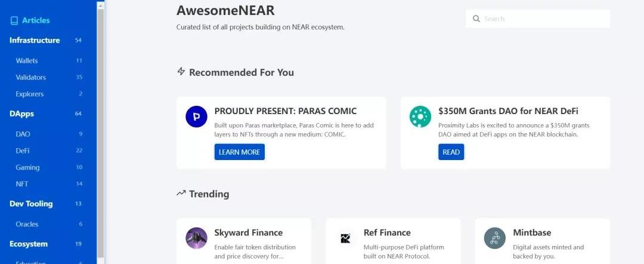This screenshot has width=644, height=264.
Task: Click the Articles book icon
Action: (x=14, y=20)
